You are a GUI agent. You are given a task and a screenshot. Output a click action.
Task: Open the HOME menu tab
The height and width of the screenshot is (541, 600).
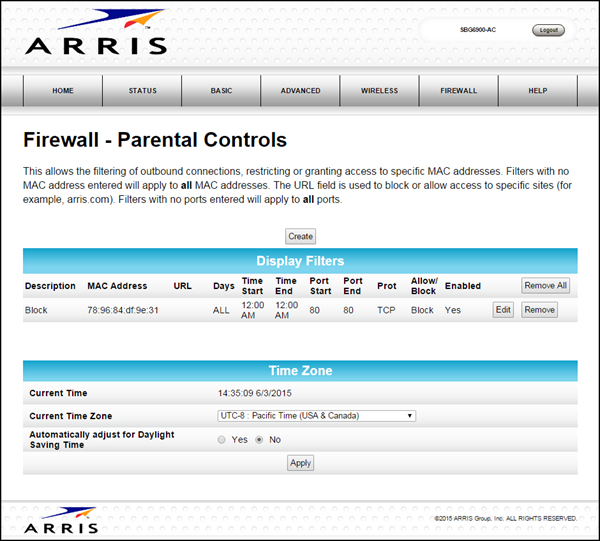point(63,91)
